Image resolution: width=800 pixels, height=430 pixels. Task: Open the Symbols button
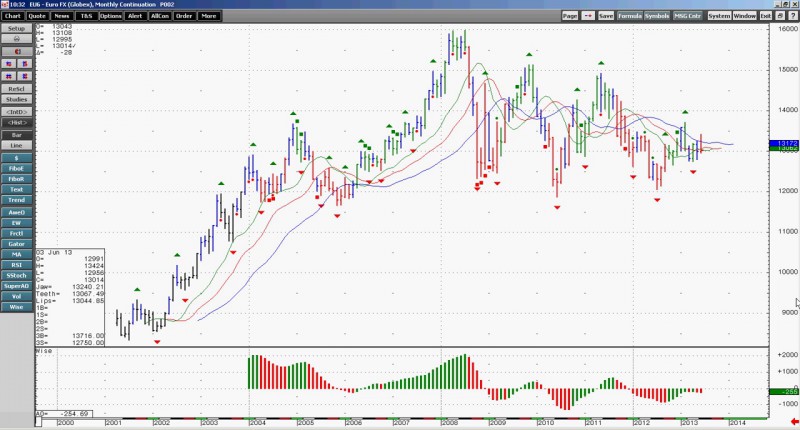[x=657, y=16]
